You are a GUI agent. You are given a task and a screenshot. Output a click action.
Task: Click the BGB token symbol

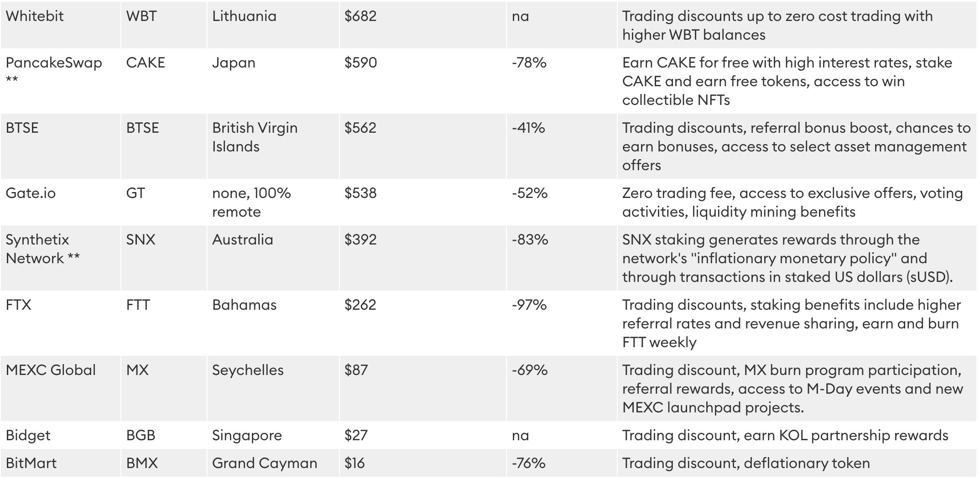[141, 436]
